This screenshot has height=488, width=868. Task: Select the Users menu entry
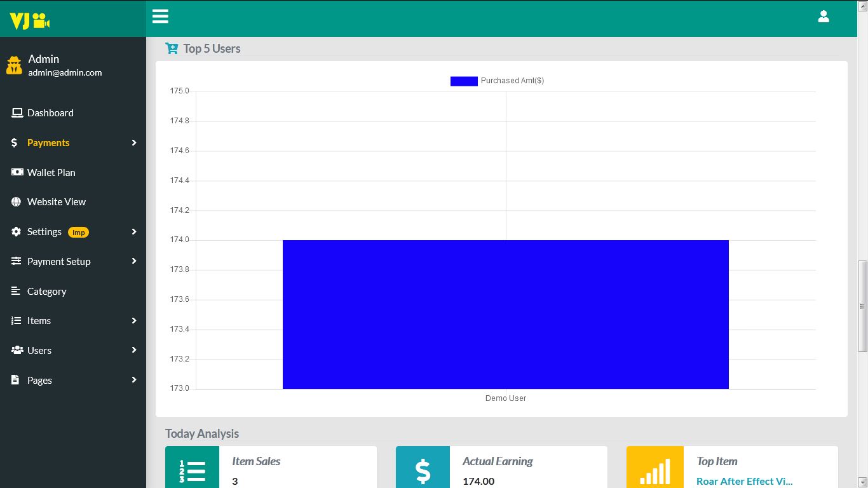(39, 350)
